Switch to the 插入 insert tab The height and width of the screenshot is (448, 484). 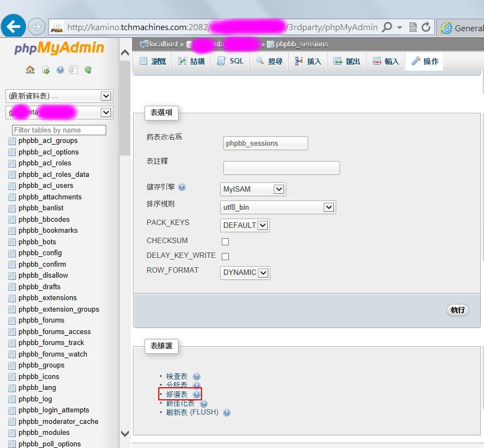click(308, 61)
